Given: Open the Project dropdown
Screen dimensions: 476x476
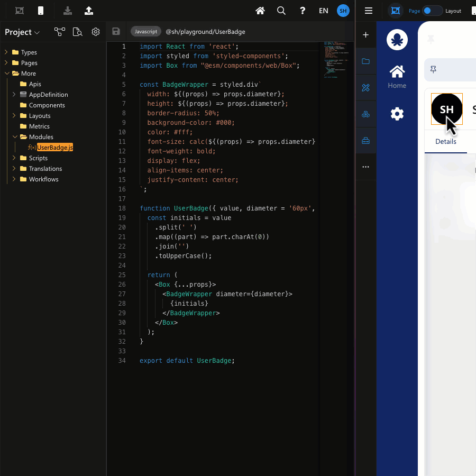Looking at the screenshot, I should (x=22, y=32).
